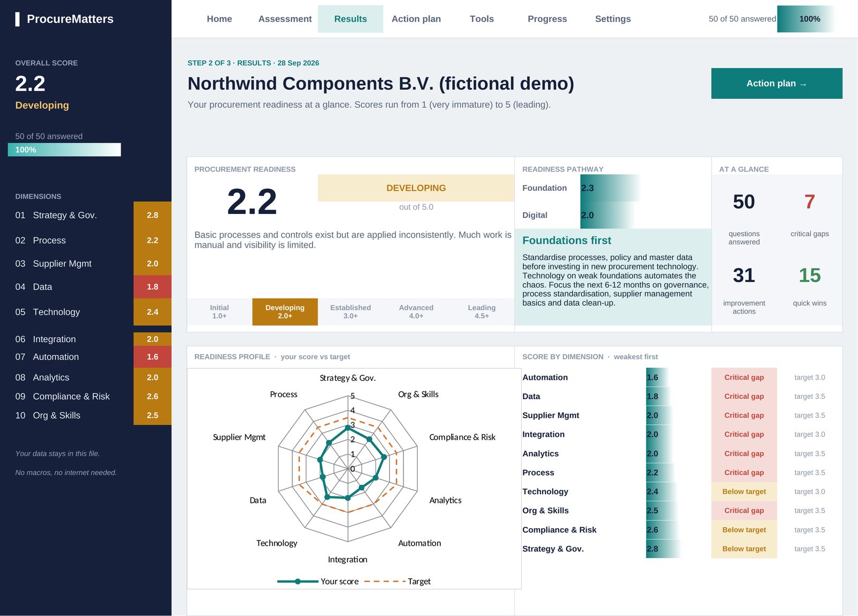Viewport: 858px width, 616px height.
Task: Select dimension 02 Process in sidebar
Action: click(86, 240)
